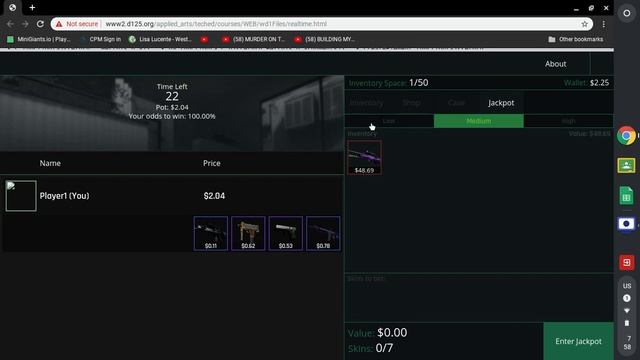This screenshot has width=640, height=360.
Task: Click the Wallet $2.25 balance
Action: tap(587, 83)
